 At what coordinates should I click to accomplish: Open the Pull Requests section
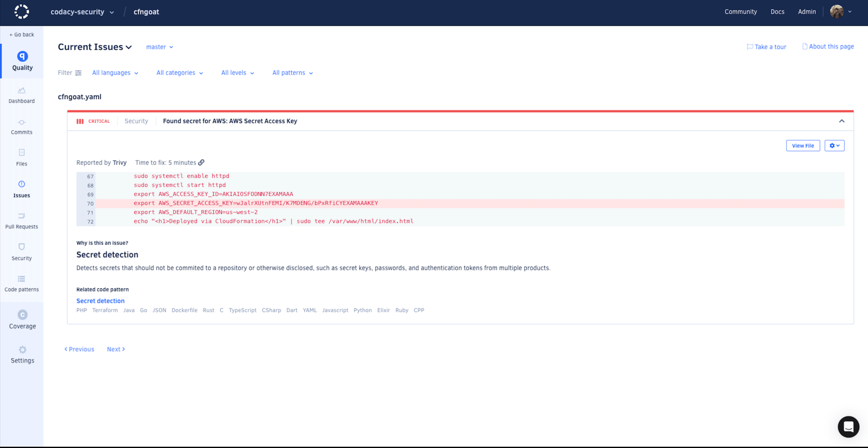pos(21,220)
